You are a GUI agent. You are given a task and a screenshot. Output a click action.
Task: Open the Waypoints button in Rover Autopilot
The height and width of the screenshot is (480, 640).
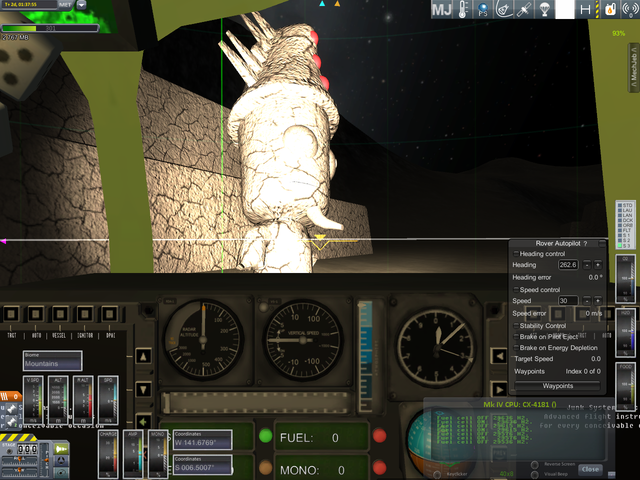coord(558,386)
